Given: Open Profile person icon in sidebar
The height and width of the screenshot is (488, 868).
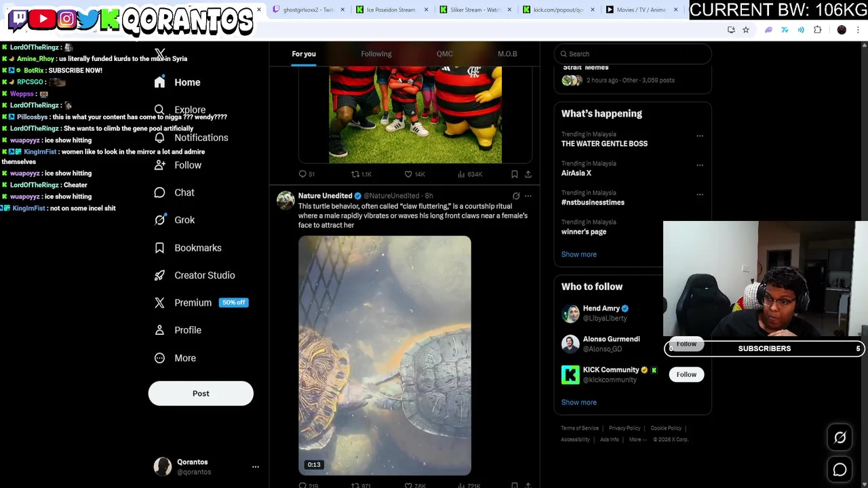Looking at the screenshot, I should coord(159,330).
